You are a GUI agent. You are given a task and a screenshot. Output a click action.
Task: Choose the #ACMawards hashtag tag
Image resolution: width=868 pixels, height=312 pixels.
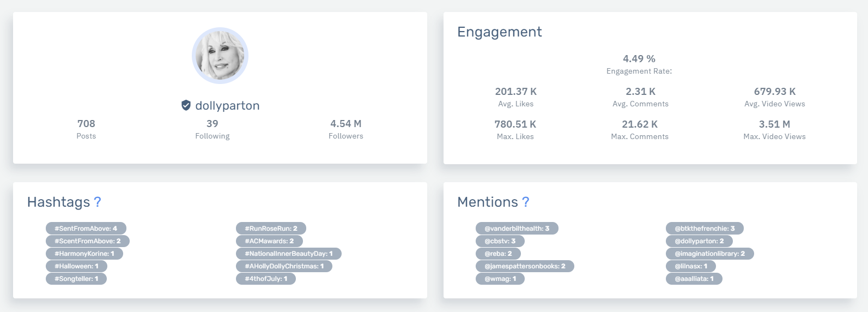click(269, 241)
